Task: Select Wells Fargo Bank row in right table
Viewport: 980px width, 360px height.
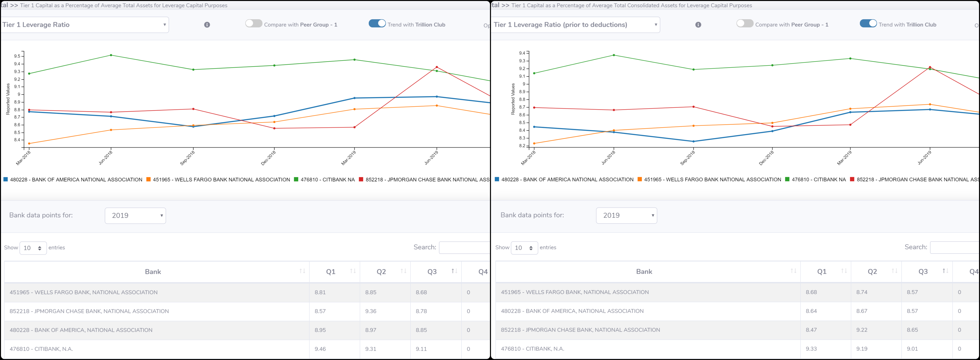Action: (x=738, y=293)
